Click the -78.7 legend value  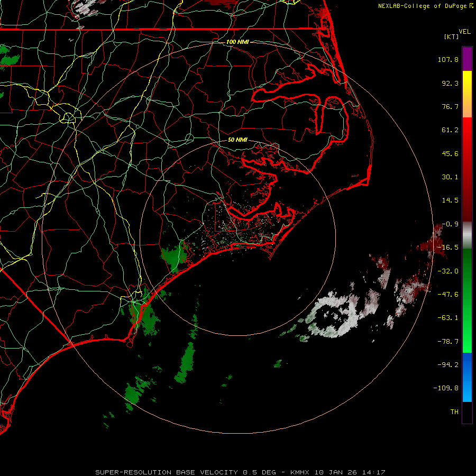448,342
